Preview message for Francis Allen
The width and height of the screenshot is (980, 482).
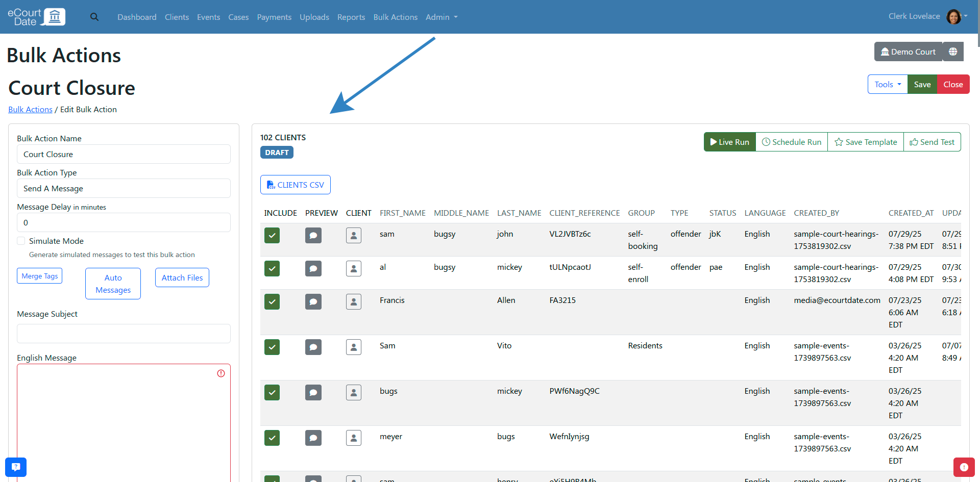pyautogui.click(x=313, y=301)
